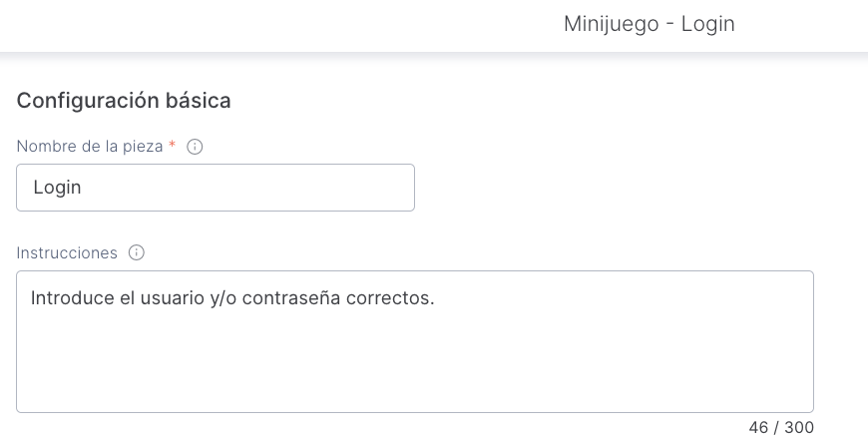Click the Minijuego - Login page title
868x443 pixels.
[x=649, y=24]
